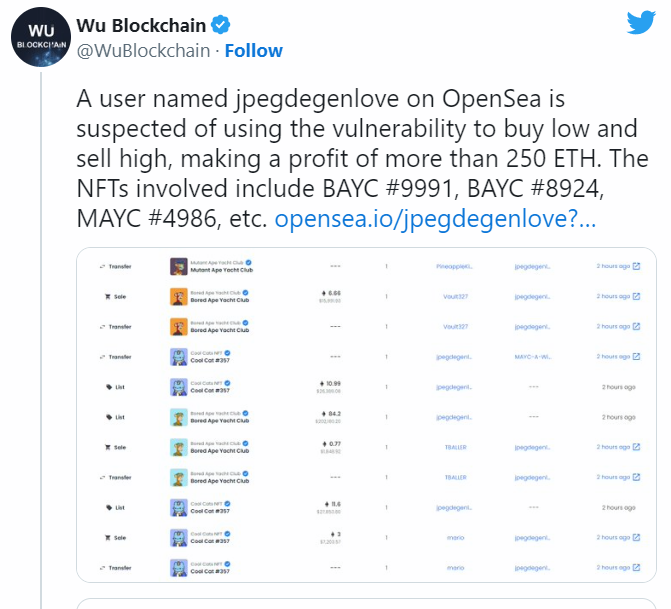The height and width of the screenshot is (609, 671).
Task: Follow the Wu Blockchain account
Action: click(253, 50)
